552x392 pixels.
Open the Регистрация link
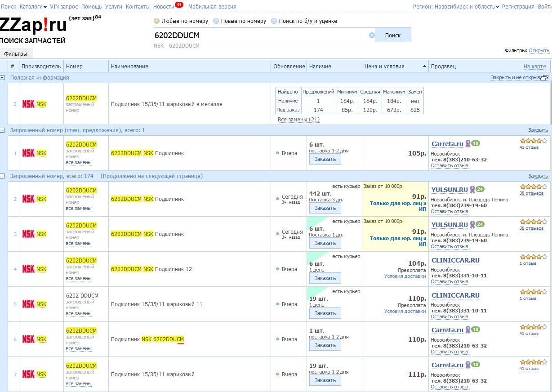[518, 7]
